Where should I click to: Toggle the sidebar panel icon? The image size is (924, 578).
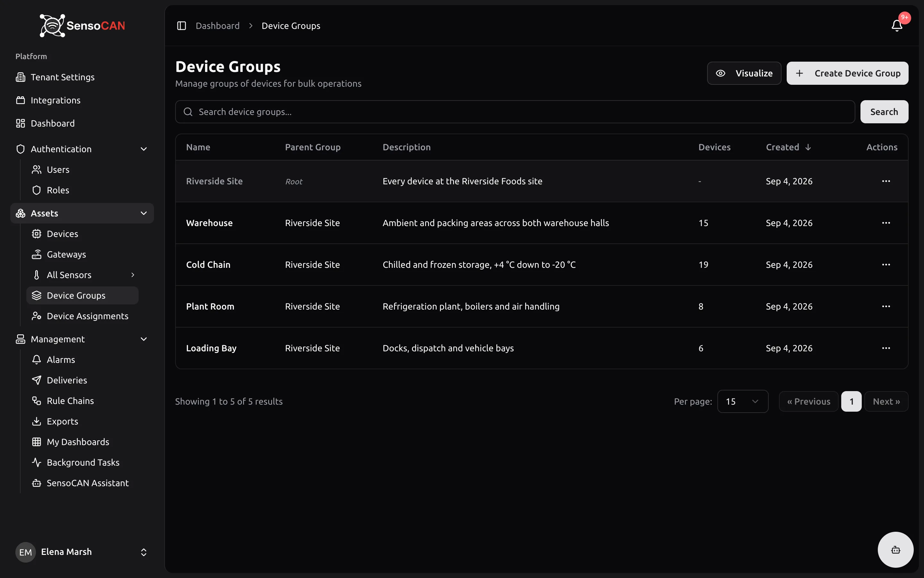(x=181, y=26)
